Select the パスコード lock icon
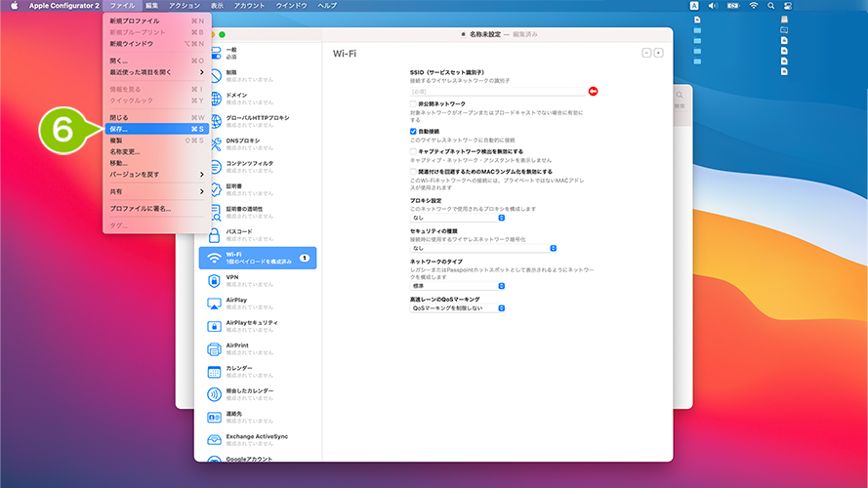Image resolution: width=868 pixels, height=488 pixels. click(x=214, y=235)
